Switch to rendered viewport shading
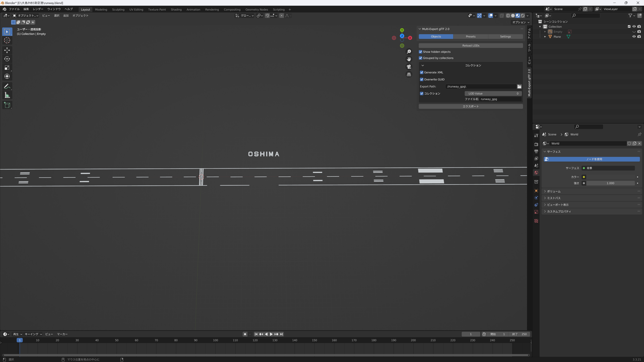The width and height of the screenshot is (644, 362). coord(523,15)
